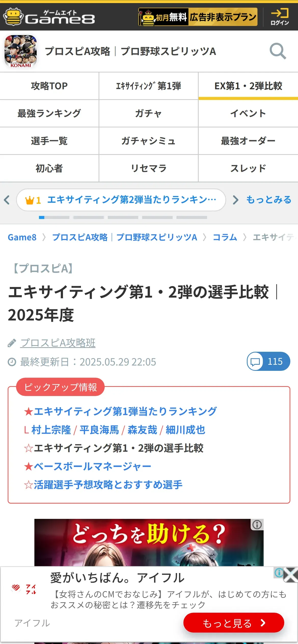Click the Game8 logo

[x=49, y=17]
